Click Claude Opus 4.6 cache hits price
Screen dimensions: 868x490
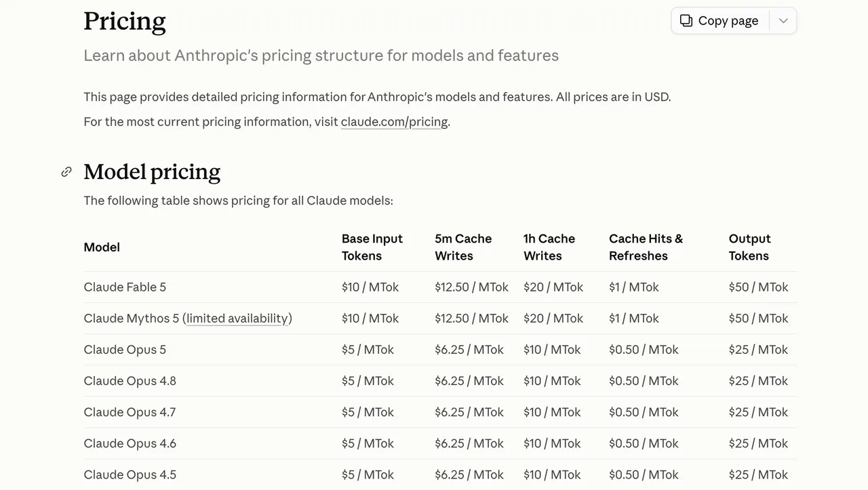tap(644, 443)
